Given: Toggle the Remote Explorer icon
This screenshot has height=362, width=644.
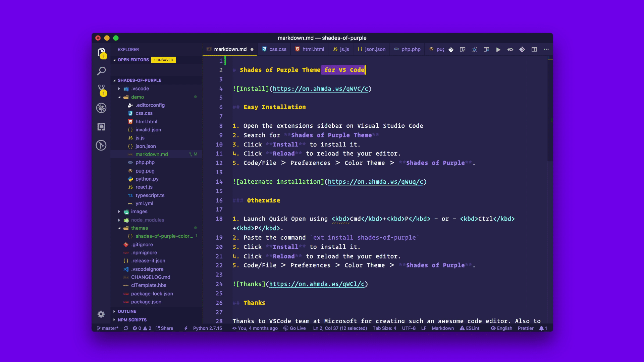Looking at the screenshot, I should (x=101, y=127).
